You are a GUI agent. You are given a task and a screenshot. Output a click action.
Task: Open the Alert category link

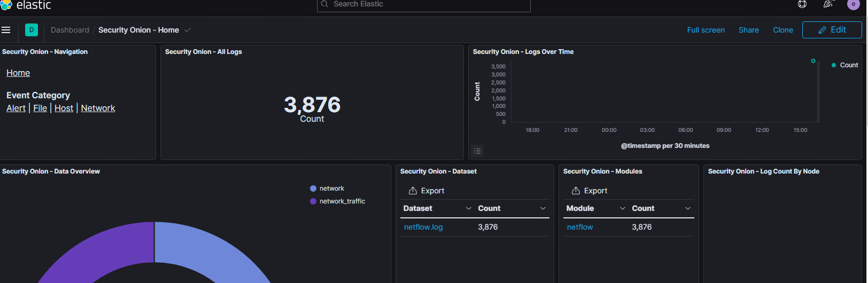[16, 108]
